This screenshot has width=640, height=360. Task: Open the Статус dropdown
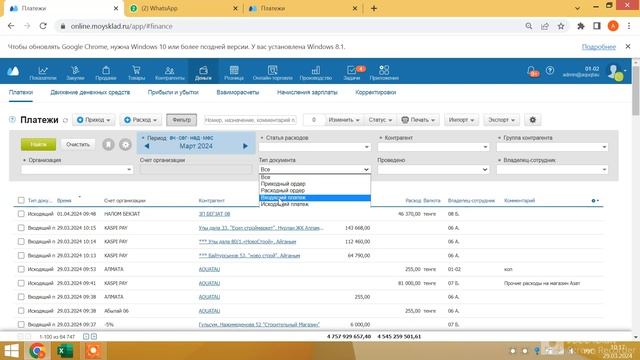pos(380,120)
